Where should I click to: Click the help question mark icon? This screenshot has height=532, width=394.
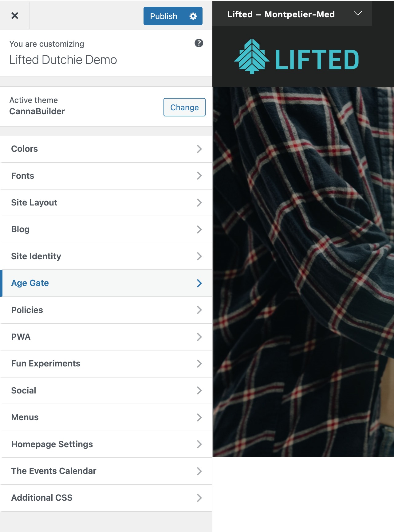[199, 43]
